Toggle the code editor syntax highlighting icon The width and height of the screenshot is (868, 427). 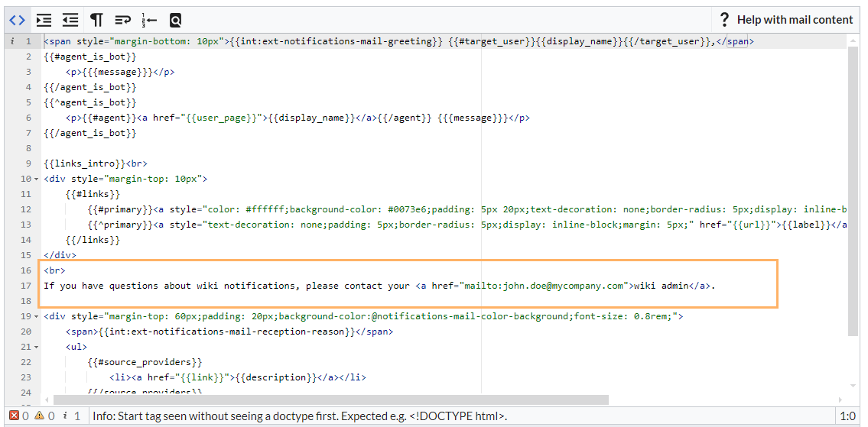tap(17, 21)
